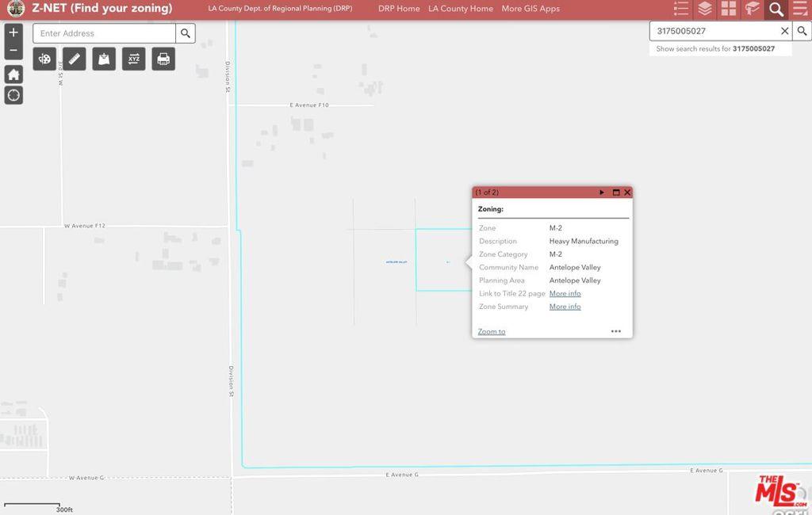This screenshot has width=812, height=515.
Task: Click the Antelope Valley Community Name value
Action: (575, 268)
